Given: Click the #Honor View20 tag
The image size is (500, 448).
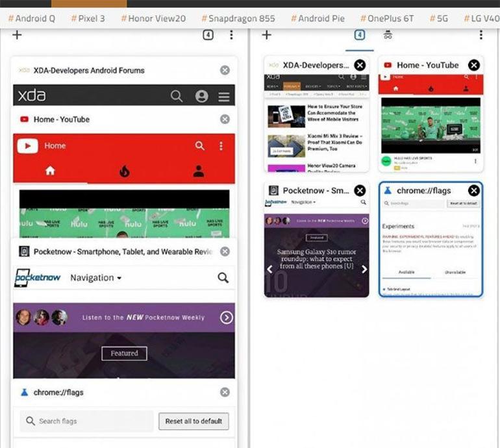Looking at the screenshot, I should pyautogui.click(x=153, y=18).
